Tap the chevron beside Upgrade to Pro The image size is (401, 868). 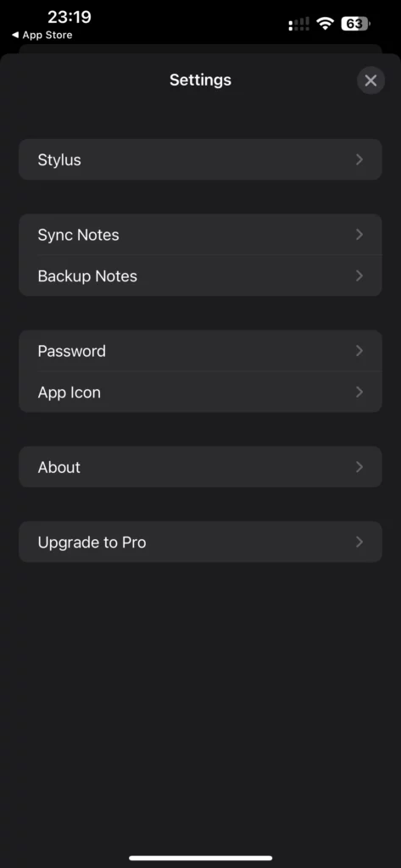pos(359,542)
